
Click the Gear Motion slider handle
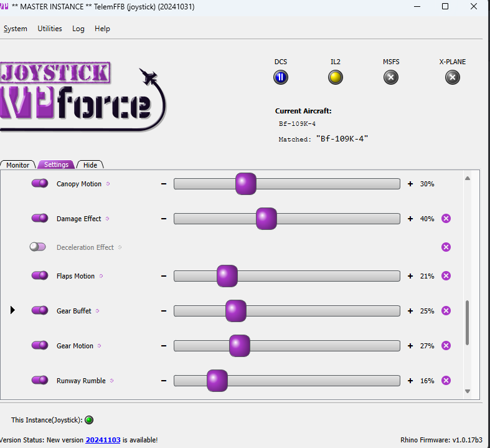coord(240,346)
